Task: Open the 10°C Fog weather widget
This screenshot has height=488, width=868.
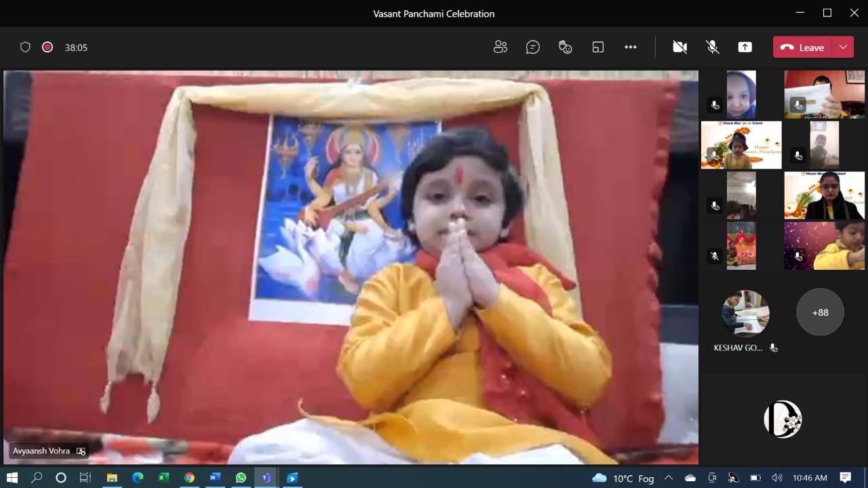Action: [623, 478]
